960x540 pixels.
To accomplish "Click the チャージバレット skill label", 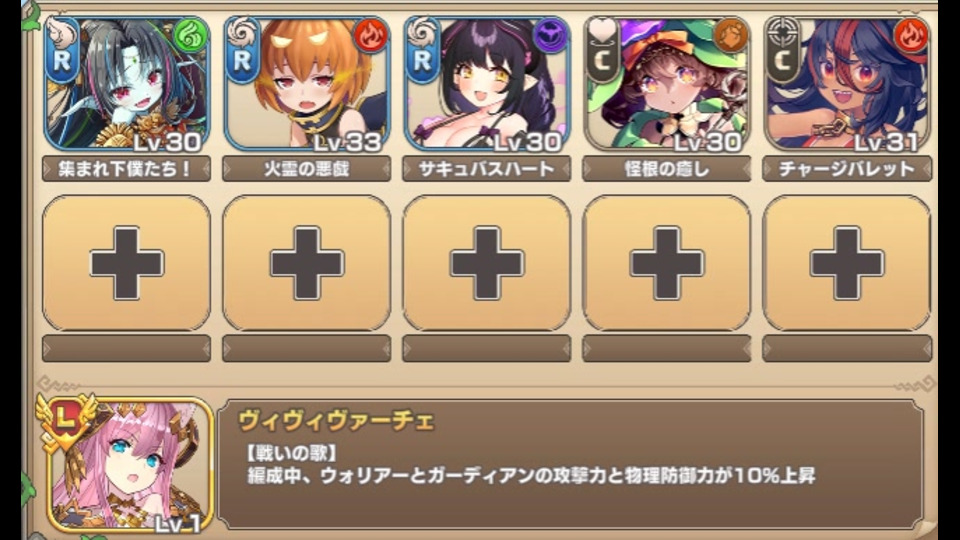I will coord(847,169).
